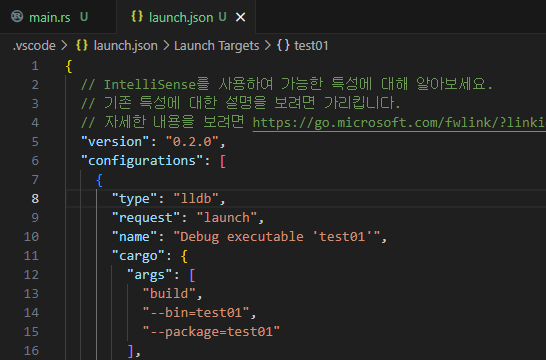Click the braces icon before test01 breadcrumb
This screenshot has width=546, height=360.
283,45
